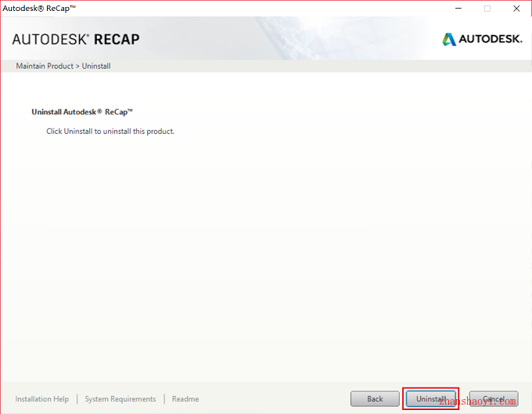Open System Requirements link
The height and width of the screenshot is (414, 532).
click(x=120, y=398)
